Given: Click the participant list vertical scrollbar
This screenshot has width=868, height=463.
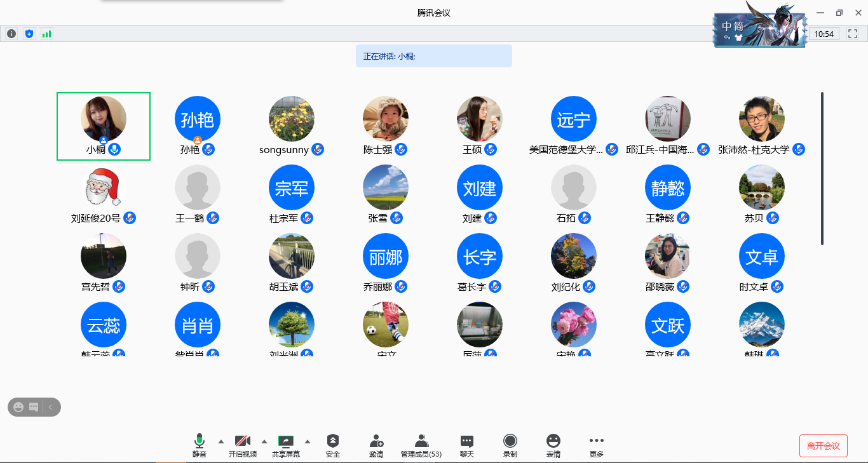Looking at the screenshot, I should 822,168.
